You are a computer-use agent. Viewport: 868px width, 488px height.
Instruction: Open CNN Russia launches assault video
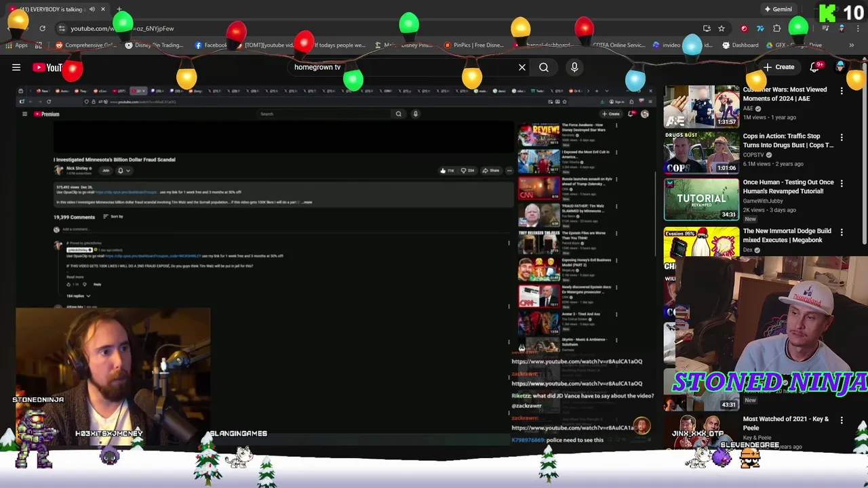tap(539, 188)
